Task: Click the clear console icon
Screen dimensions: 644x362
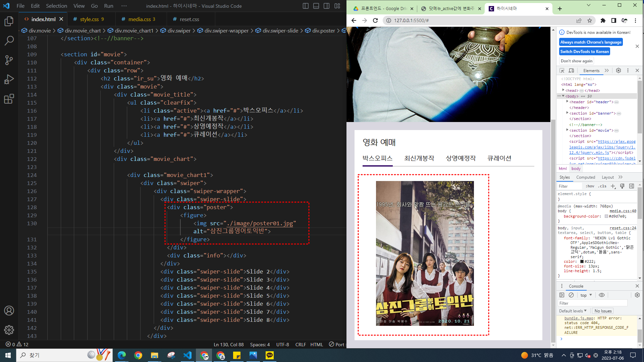Action: click(571, 295)
